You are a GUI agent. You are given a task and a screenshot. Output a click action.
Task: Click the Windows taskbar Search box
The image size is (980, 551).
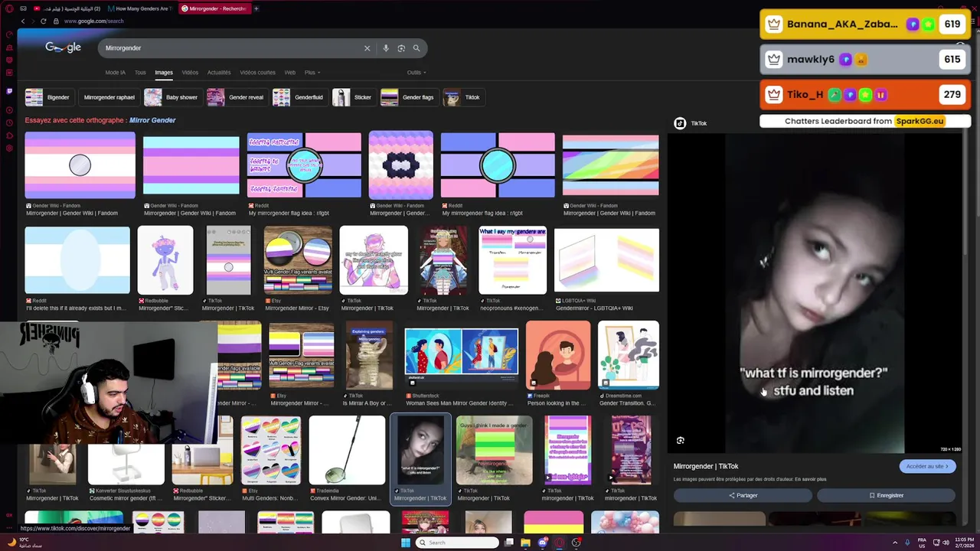point(457,543)
